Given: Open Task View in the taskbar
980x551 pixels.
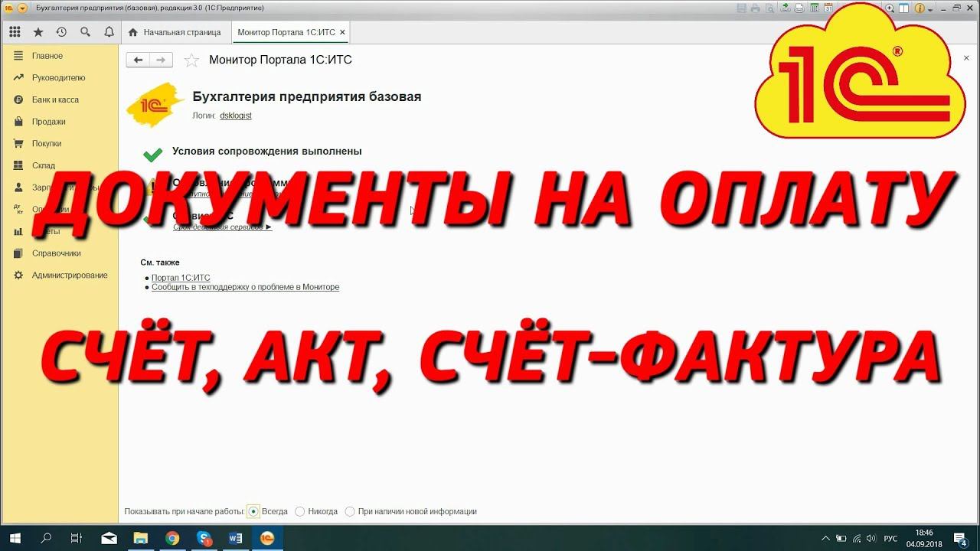Looking at the screenshot, I should click(77, 538).
